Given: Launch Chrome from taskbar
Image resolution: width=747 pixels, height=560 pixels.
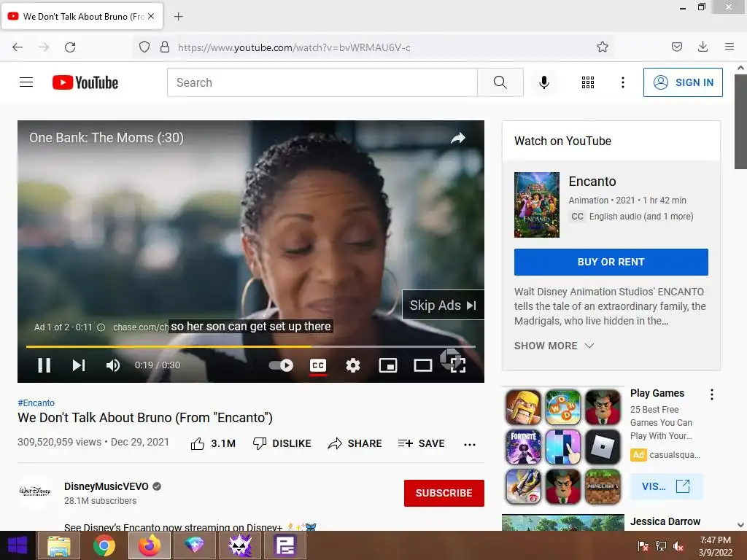Looking at the screenshot, I should click(104, 545).
